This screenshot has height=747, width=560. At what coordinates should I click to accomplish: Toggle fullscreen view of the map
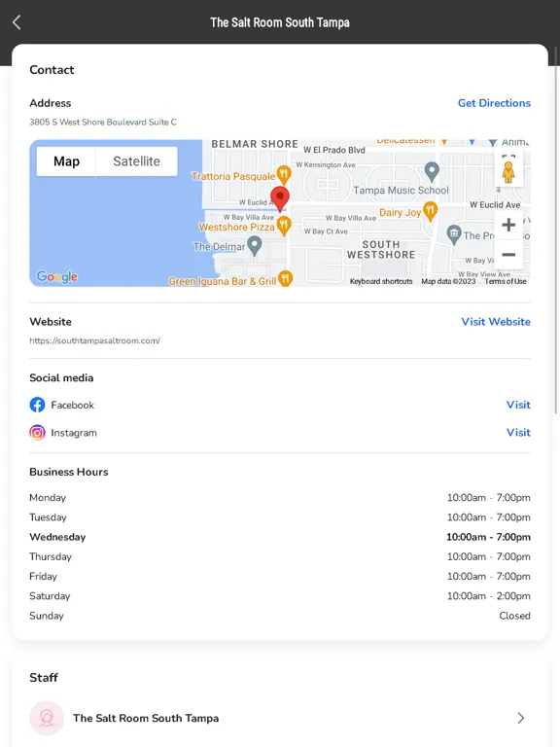[508, 157]
